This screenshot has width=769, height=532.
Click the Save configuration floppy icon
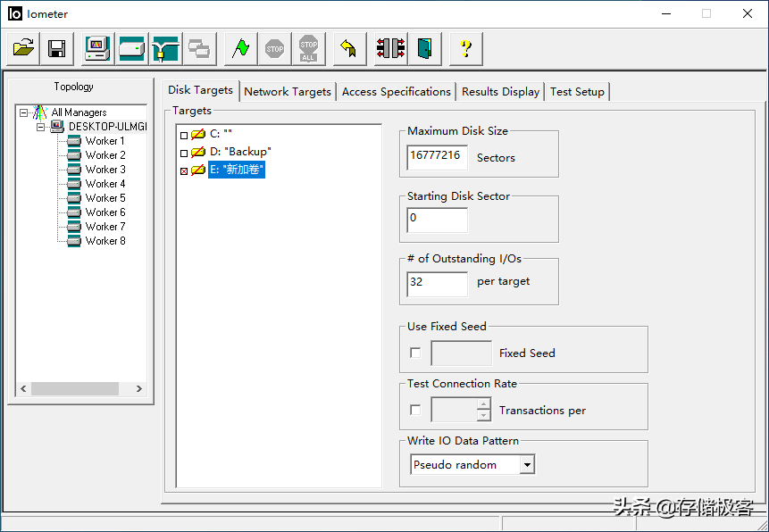56,48
